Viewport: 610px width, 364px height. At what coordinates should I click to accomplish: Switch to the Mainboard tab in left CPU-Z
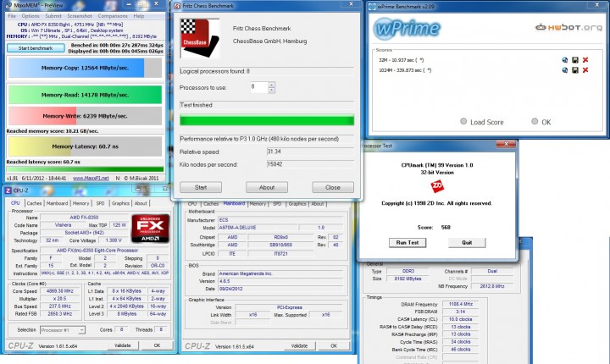point(58,203)
